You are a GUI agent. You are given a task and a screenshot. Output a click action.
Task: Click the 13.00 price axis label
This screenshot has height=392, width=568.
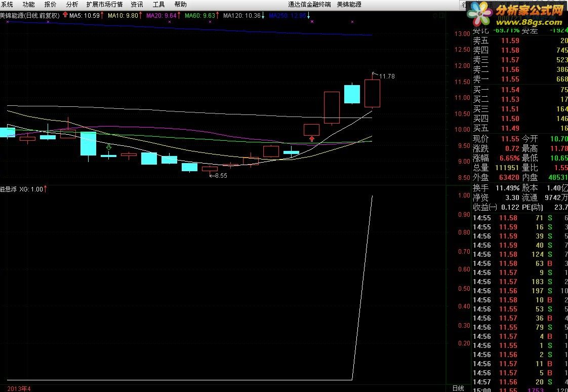coord(462,34)
